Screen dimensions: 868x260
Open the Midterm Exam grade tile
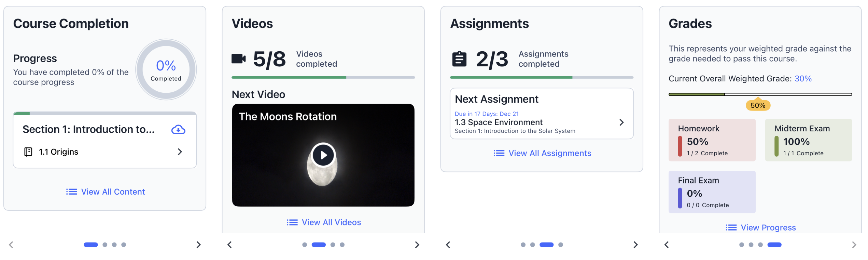click(x=808, y=140)
